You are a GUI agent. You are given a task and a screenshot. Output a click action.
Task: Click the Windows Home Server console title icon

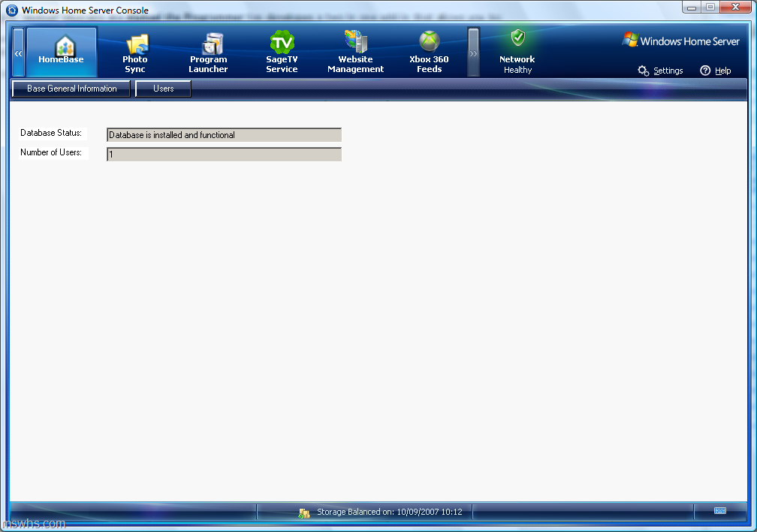12,10
